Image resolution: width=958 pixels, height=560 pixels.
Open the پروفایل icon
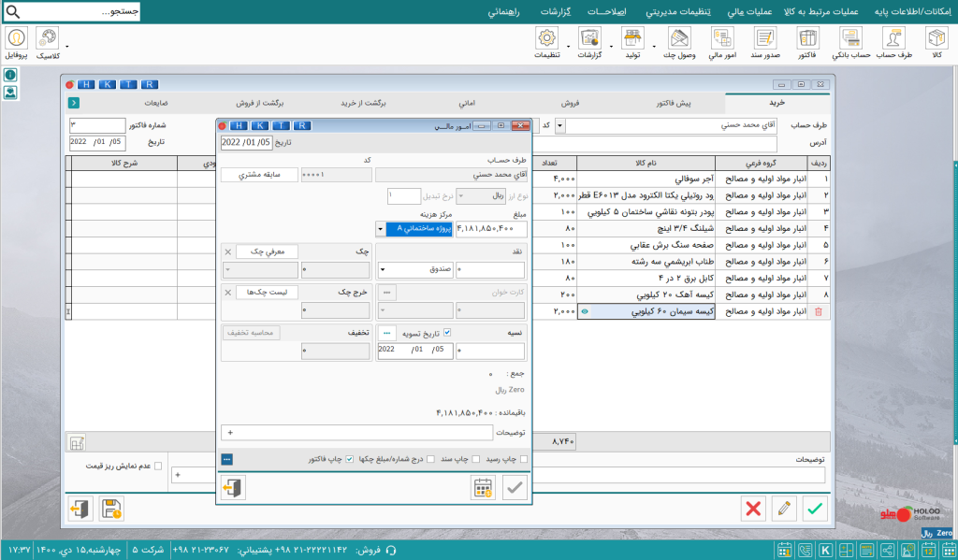(17, 43)
